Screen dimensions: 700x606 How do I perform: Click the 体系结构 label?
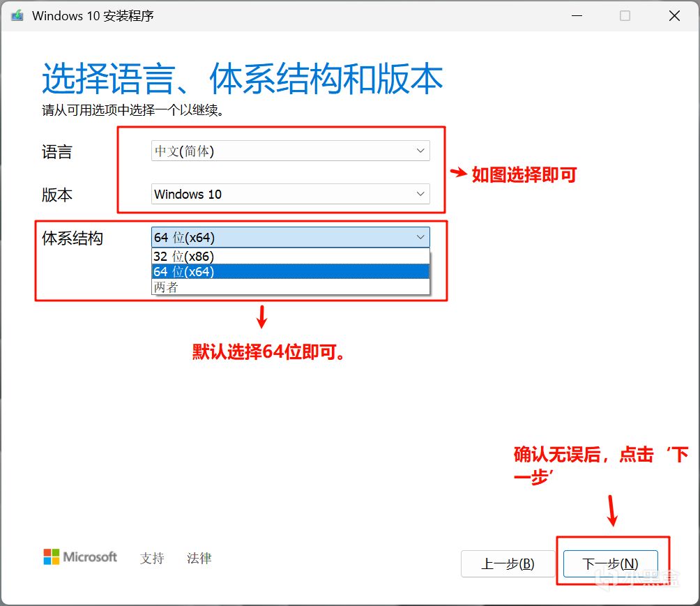tap(73, 238)
